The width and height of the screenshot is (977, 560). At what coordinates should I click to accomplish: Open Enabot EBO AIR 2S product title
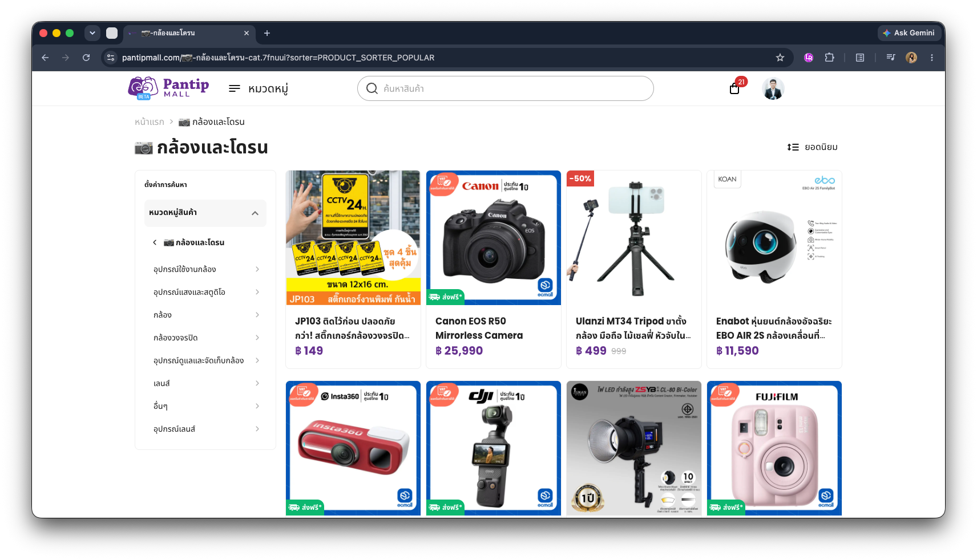pyautogui.click(x=774, y=328)
